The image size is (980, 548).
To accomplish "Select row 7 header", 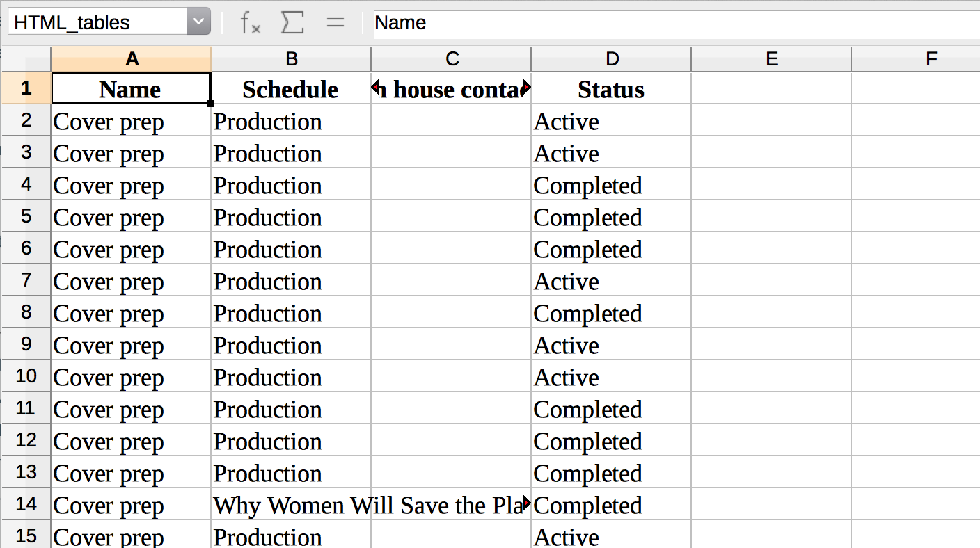I will pos(26,282).
